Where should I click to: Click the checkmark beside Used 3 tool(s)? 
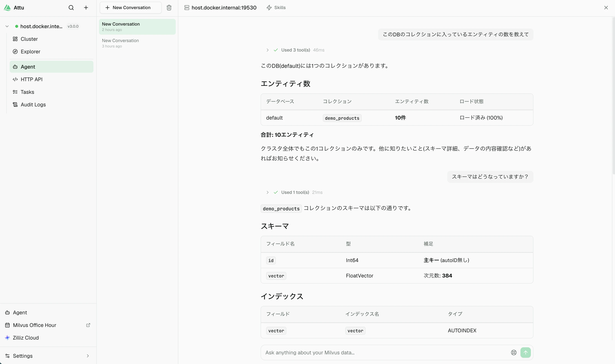[276, 50]
